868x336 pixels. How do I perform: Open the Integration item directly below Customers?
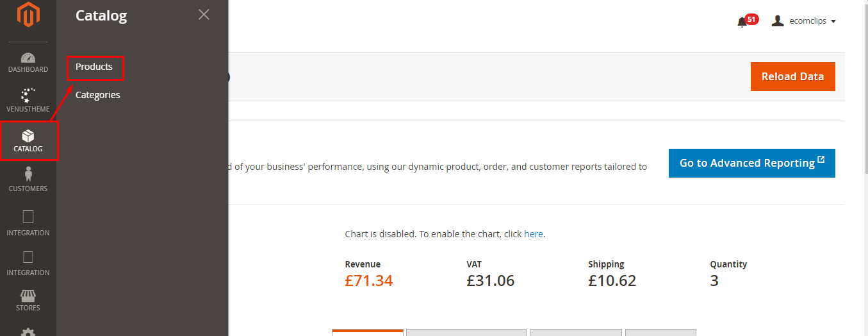(28, 223)
